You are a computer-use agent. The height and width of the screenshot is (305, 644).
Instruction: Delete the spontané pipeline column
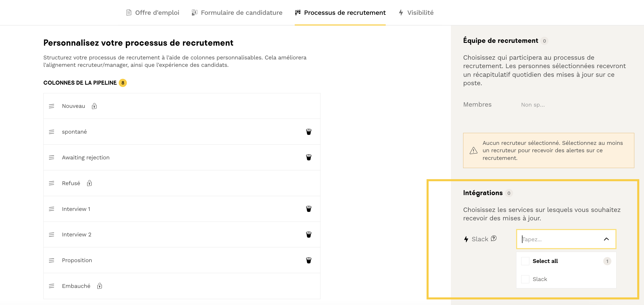[308, 132]
